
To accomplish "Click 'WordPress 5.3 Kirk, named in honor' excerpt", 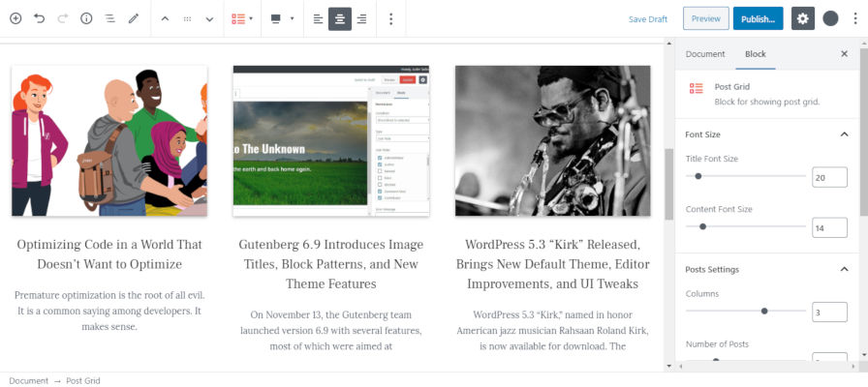I will 552,331.
